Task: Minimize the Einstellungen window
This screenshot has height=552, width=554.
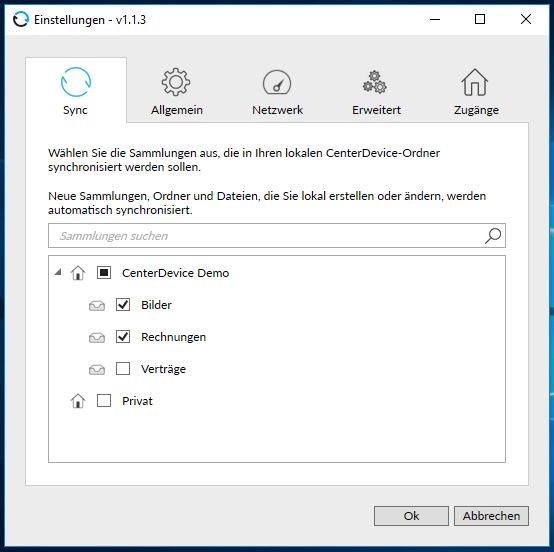Action: click(435, 19)
